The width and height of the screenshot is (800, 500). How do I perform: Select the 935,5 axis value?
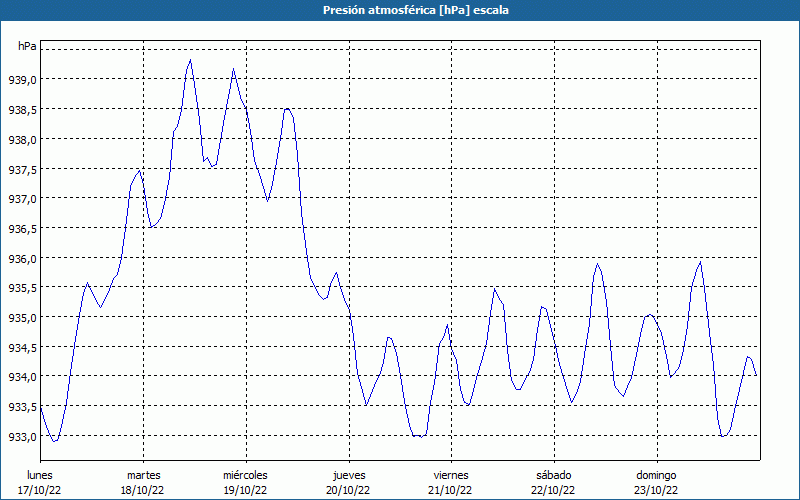[22, 288]
